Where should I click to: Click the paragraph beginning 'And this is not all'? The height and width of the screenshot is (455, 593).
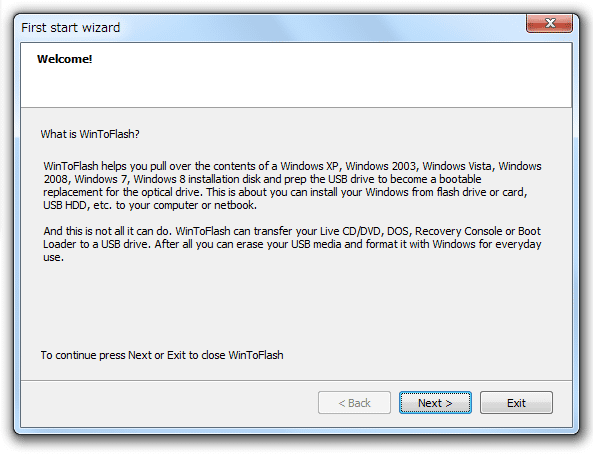click(292, 244)
